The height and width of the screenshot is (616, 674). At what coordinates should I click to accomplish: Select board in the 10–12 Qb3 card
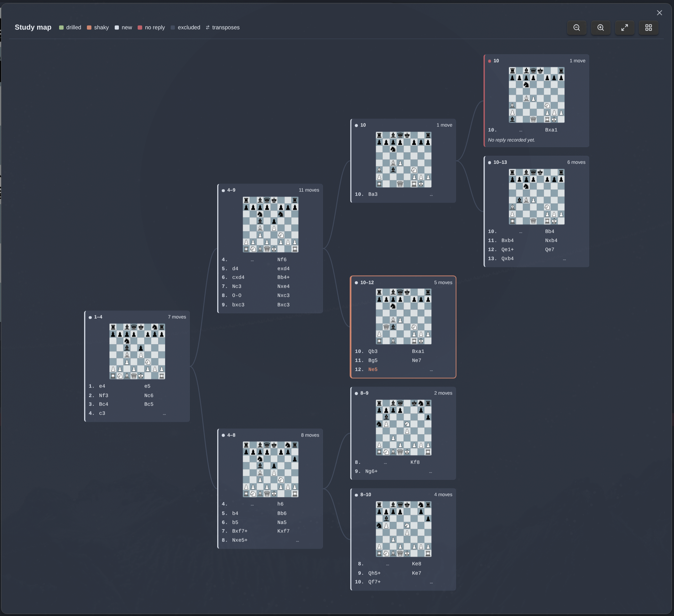point(404,317)
